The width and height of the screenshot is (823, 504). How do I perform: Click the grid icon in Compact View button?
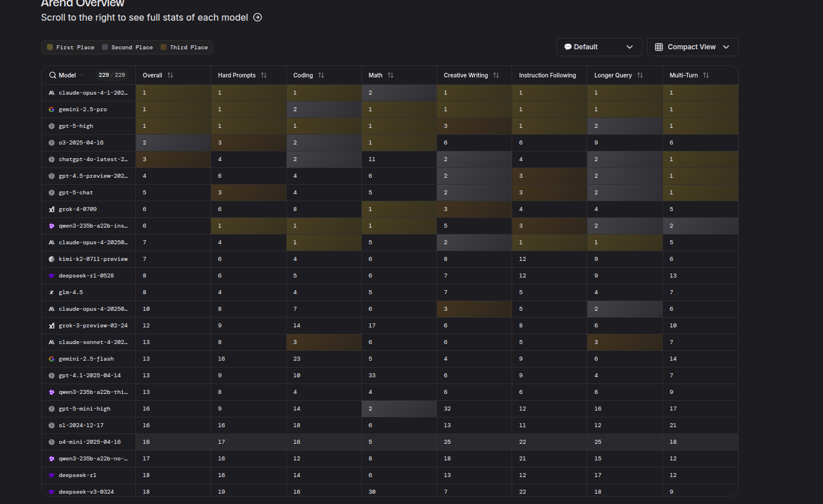pos(659,47)
